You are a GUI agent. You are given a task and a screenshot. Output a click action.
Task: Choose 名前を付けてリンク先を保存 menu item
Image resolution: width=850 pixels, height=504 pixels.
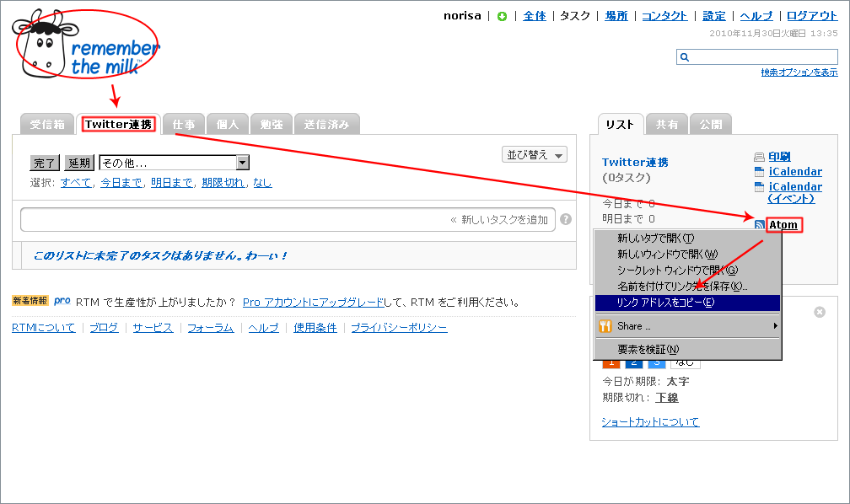(688, 287)
